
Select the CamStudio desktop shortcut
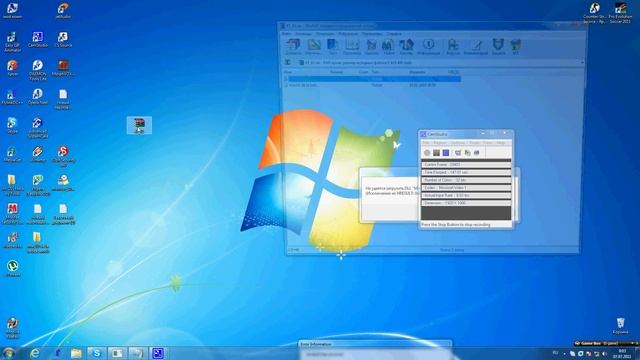click(x=38, y=40)
